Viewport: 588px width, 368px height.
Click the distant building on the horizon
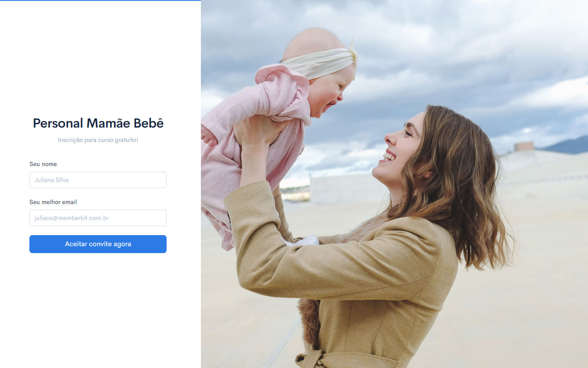(x=523, y=146)
